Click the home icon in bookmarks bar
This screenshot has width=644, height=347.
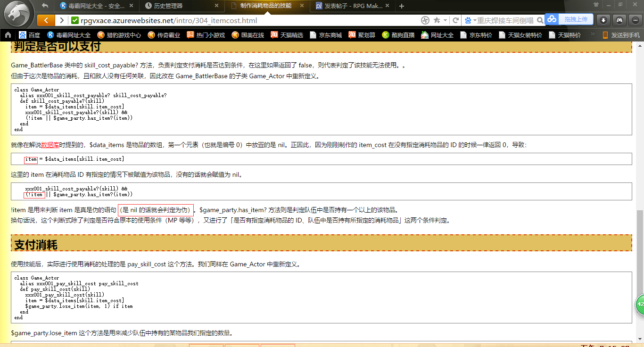[8, 35]
